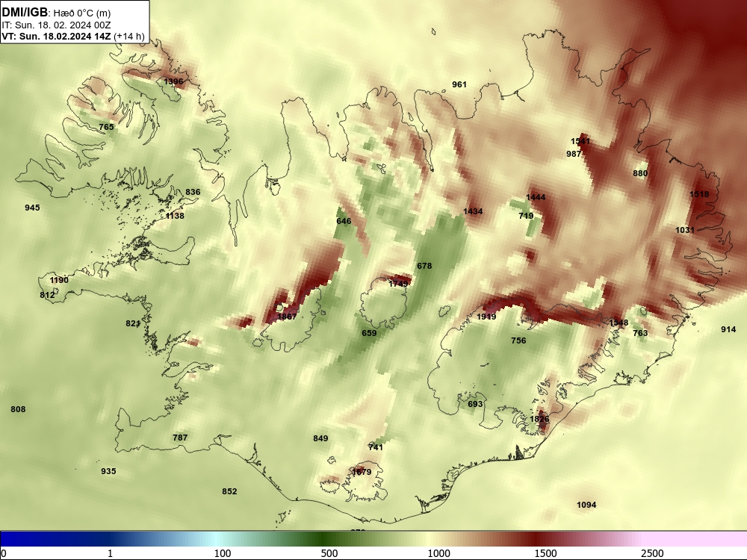Click the 693 value label
The image size is (747, 560).
pyautogui.click(x=475, y=404)
